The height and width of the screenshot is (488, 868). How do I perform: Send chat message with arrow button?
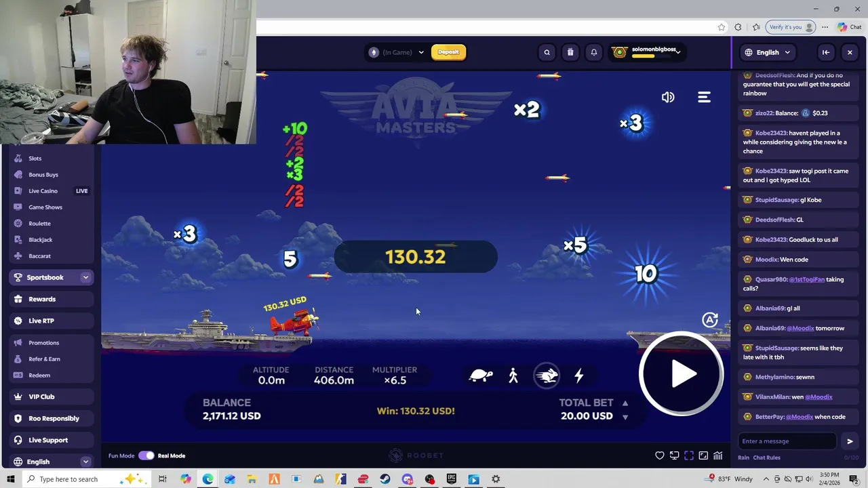click(850, 441)
